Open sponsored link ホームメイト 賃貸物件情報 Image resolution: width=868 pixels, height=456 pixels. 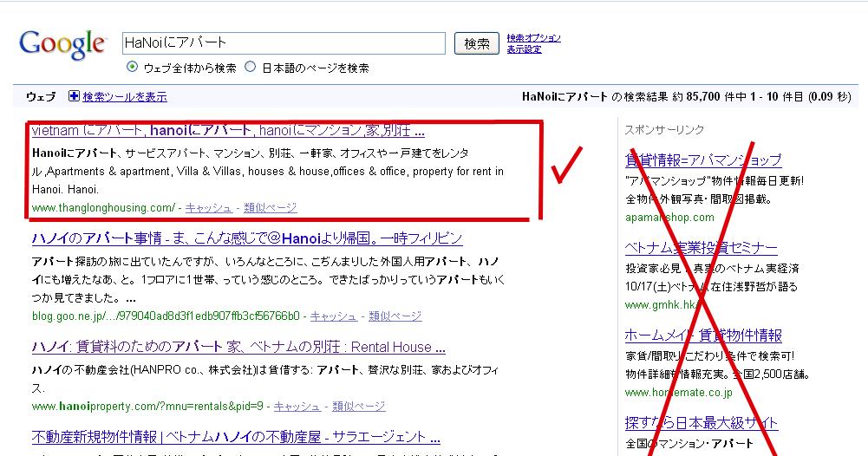point(703,335)
